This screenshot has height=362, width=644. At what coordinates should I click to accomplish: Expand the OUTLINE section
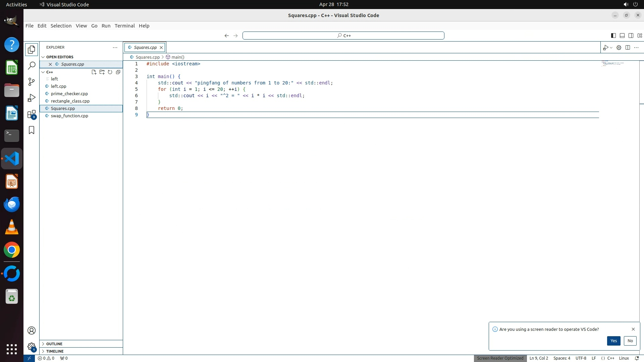pos(54,344)
